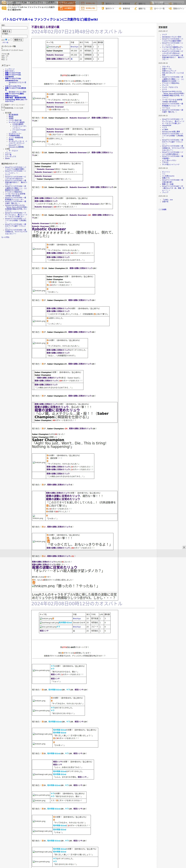Open the 変幻自在リクエスト受付 sublink
The width and height of the screenshot is (186, 868).
click(17, 92)
